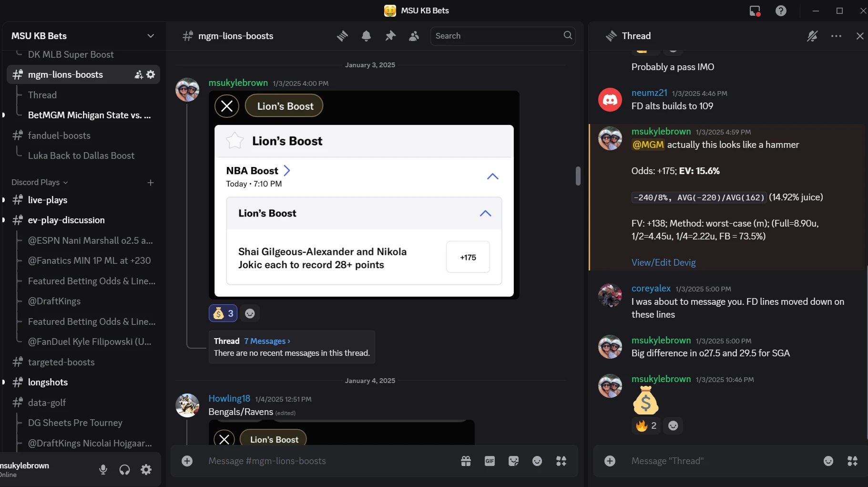
Task: Open emoji picker in thread message box
Action: click(x=828, y=461)
